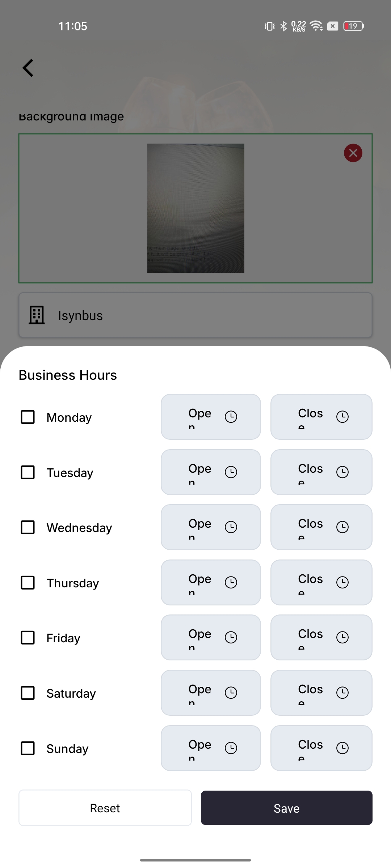Select the uploaded background image thumbnail
The image size is (391, 868).
[195, 208]
